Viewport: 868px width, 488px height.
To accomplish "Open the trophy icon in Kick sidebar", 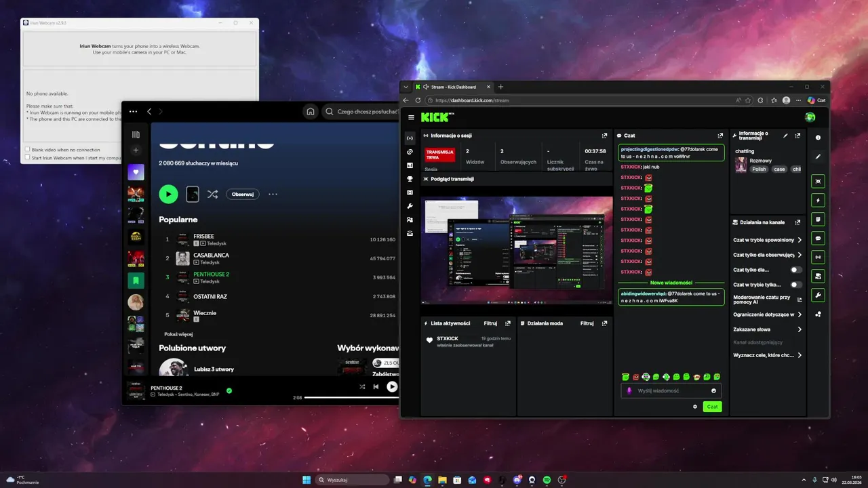I will [410, 179].
